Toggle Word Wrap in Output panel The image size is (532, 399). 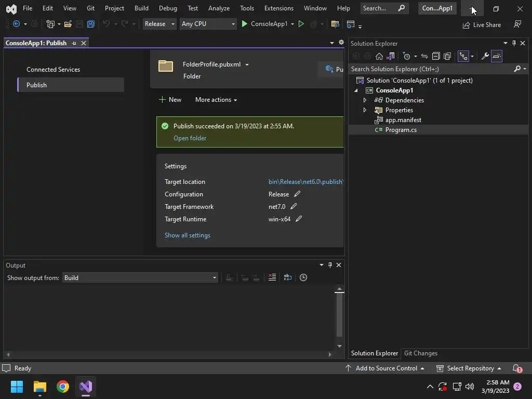point(288,277)
